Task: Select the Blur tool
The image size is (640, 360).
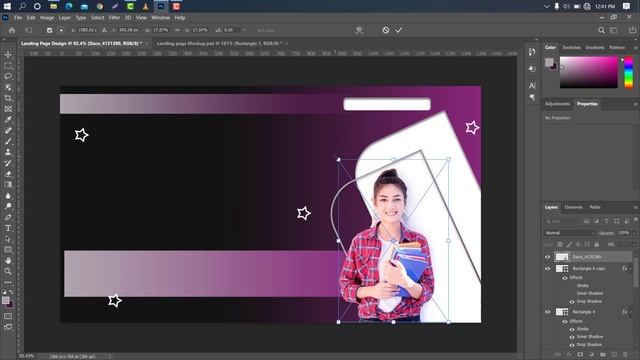Action: click(8, 196)
